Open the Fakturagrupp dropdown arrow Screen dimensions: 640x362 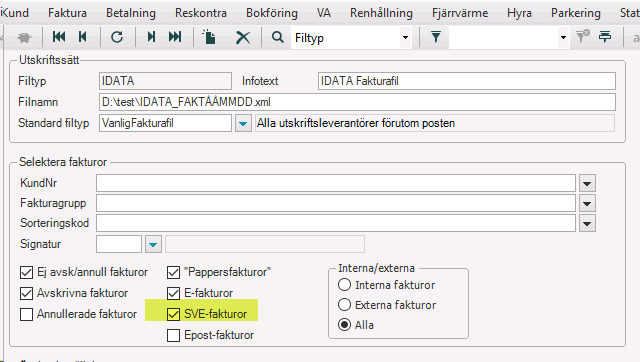tap(587, 203)
